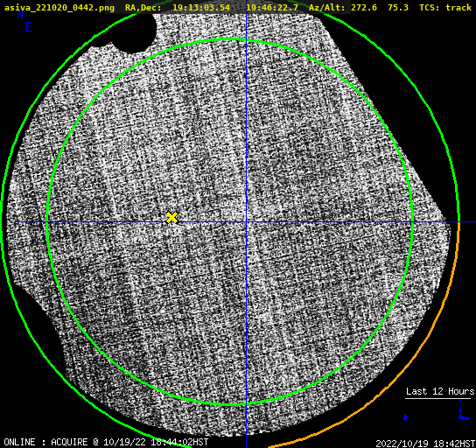
Task: Click the blue N north indicator
Action: (20, 14)
